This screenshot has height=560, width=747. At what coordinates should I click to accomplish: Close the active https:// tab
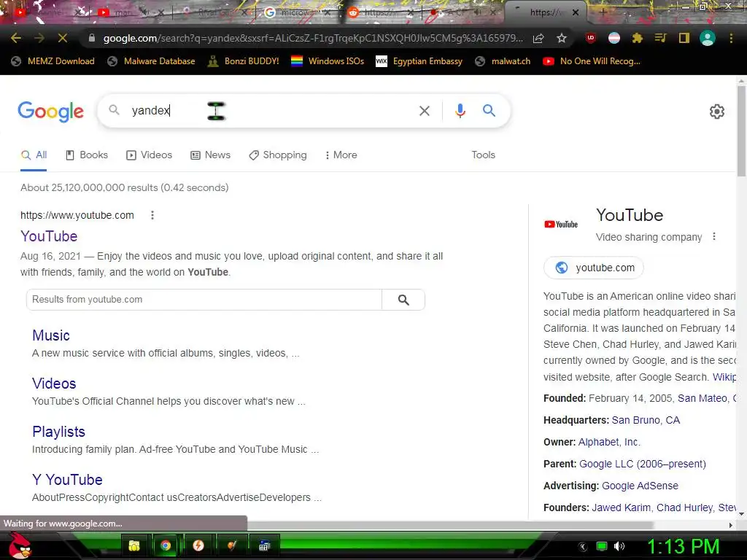coord(576,12)
